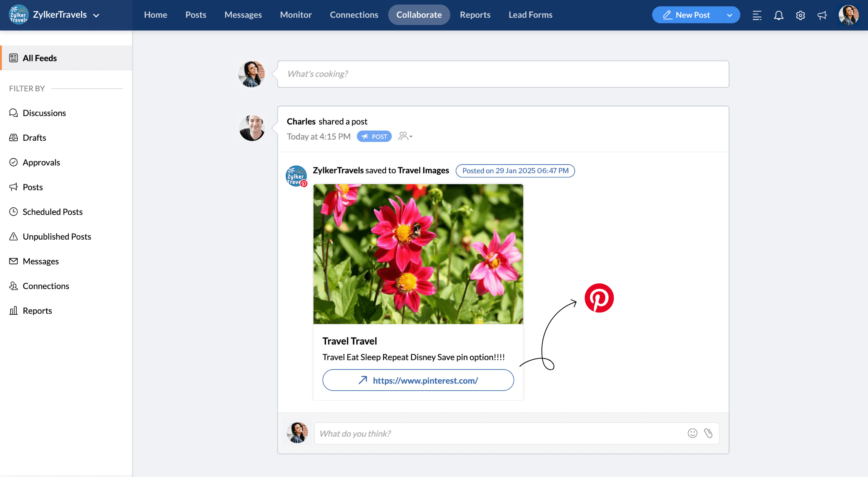
Task: Open the list menu icon in header
Action: point(757,15)
